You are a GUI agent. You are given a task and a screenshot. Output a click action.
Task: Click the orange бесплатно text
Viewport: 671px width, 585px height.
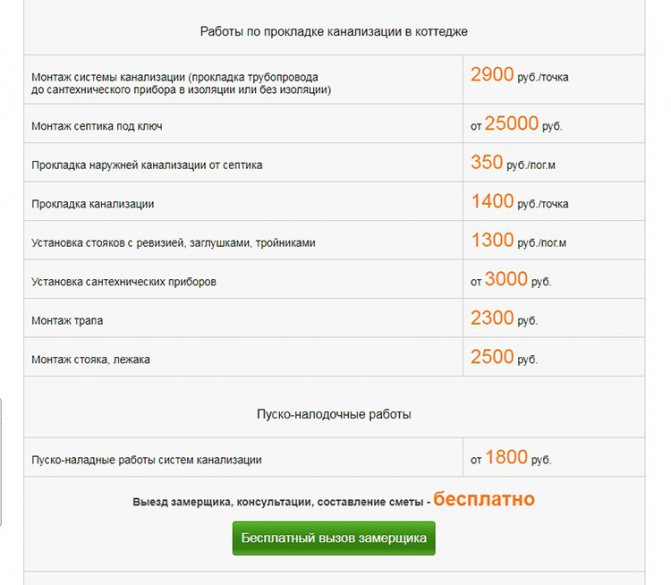[x=484, y=499]
